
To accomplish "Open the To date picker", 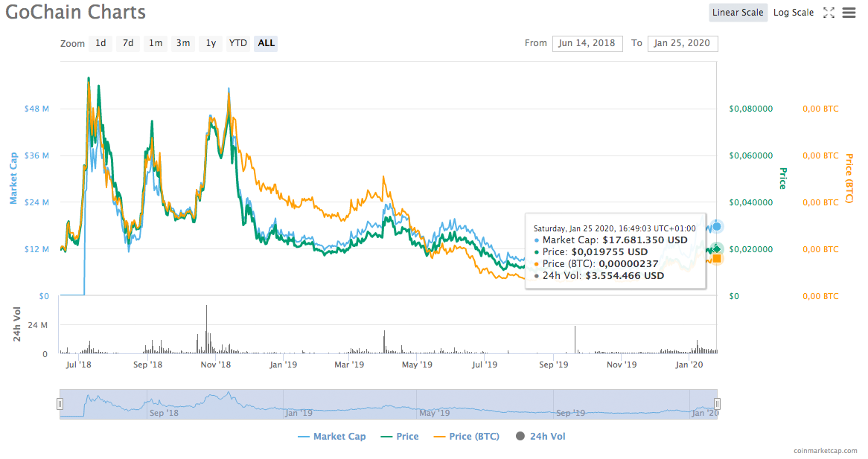I will tap(683, 43).
